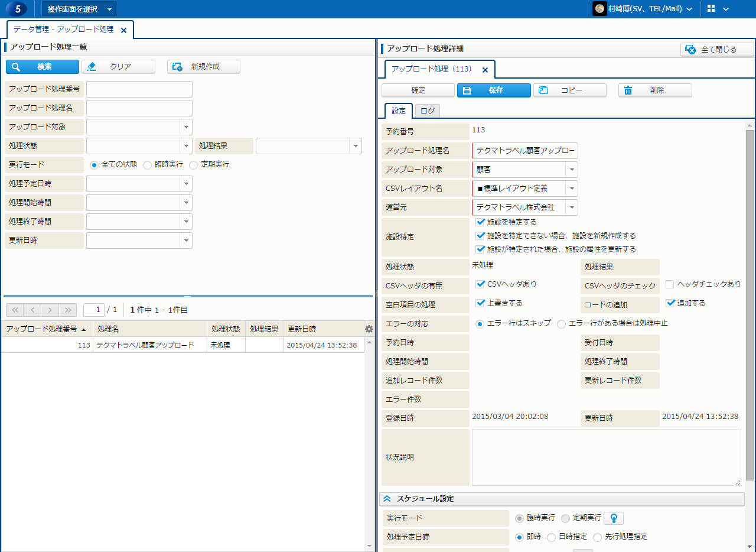Expand the CSVレイアウト名 dropdown

pos(571,189)
